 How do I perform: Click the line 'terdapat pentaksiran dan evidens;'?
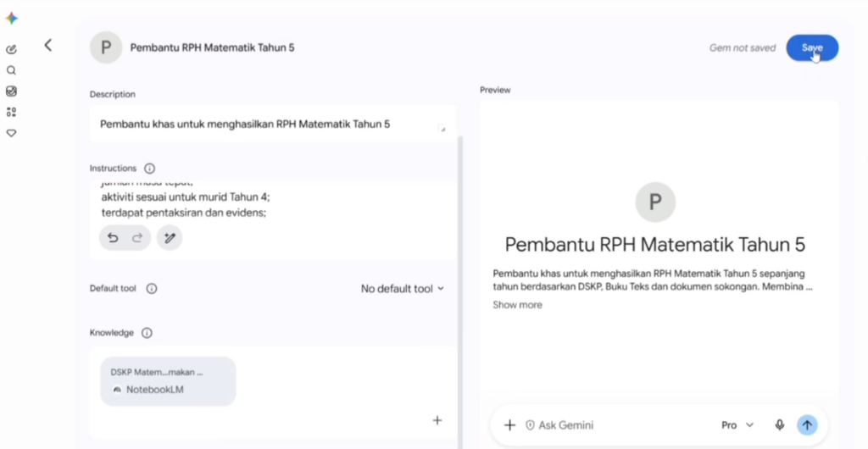[184, 213]
